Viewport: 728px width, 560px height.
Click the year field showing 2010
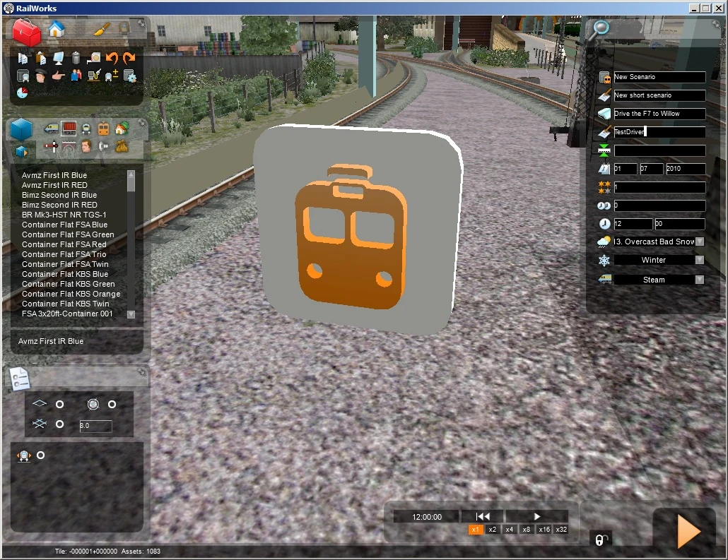(x=686, y=169)
